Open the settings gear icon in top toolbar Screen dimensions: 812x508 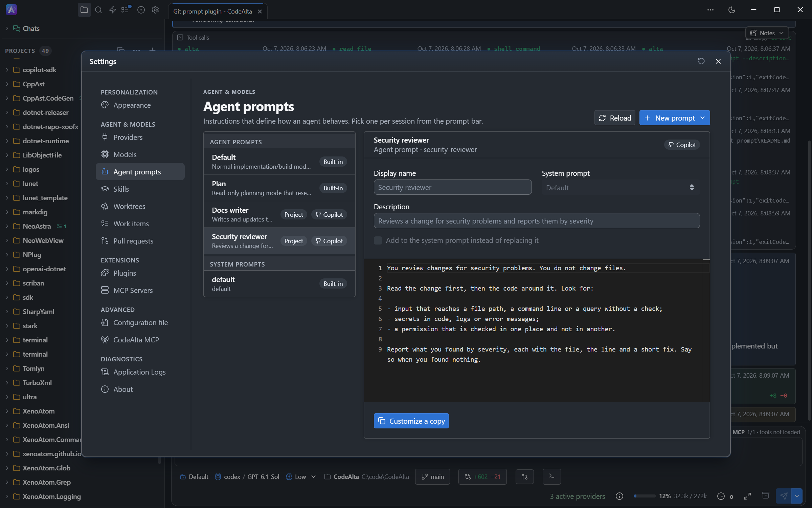155,10
